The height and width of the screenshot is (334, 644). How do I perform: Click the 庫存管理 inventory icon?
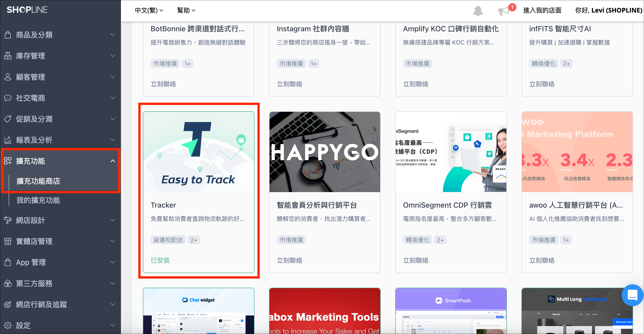click(8, 56)
